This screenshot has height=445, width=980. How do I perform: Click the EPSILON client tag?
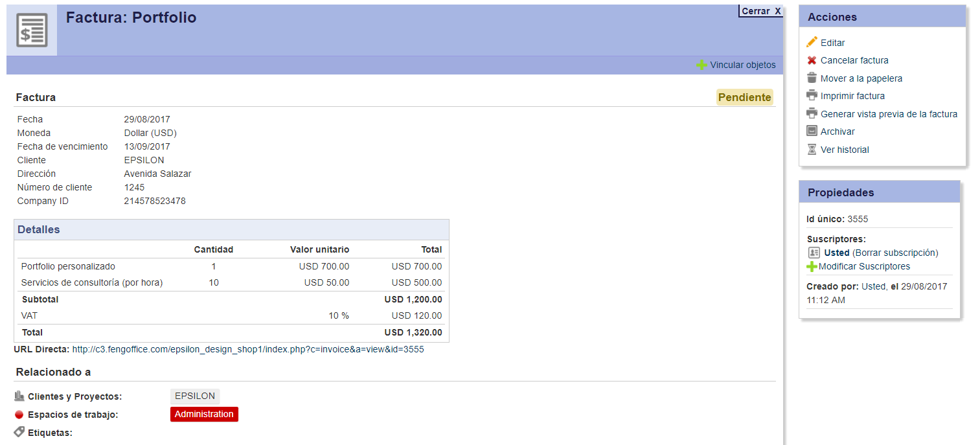(x=195, y=396)
